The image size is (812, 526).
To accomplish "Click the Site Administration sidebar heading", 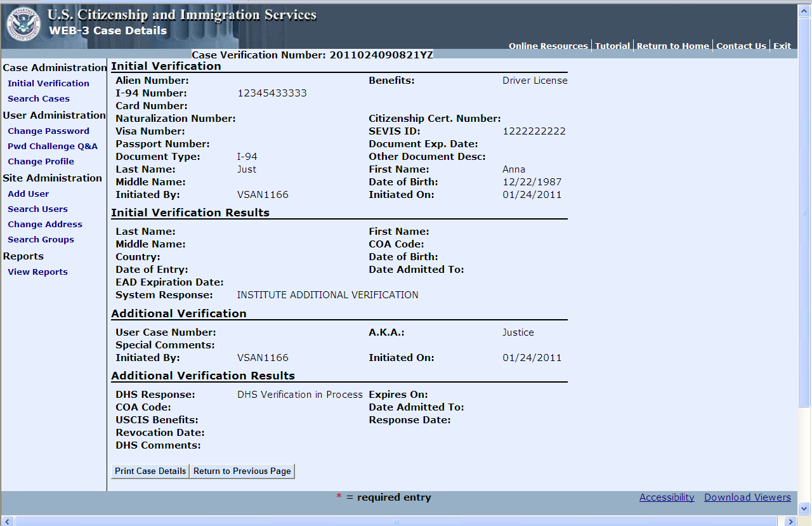I will pyautogui.click(x=53, y=178).
